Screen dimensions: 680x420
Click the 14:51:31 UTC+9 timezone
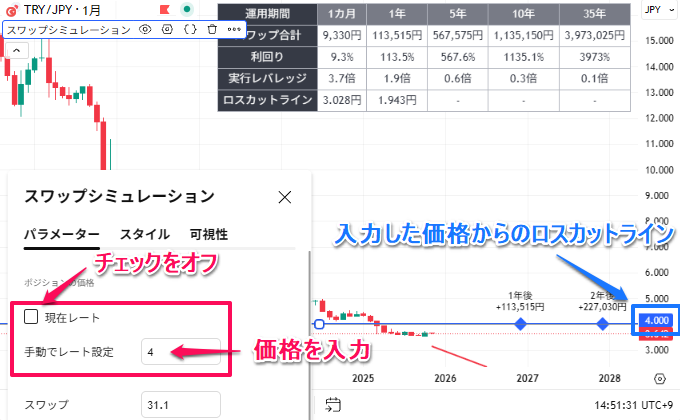pyautogui.click(x=634, y=405)
